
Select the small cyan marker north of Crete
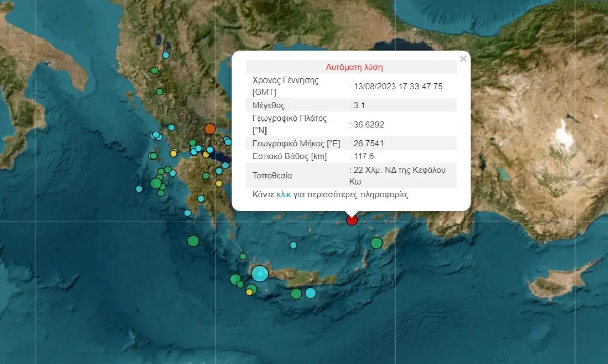coord(293,245)
